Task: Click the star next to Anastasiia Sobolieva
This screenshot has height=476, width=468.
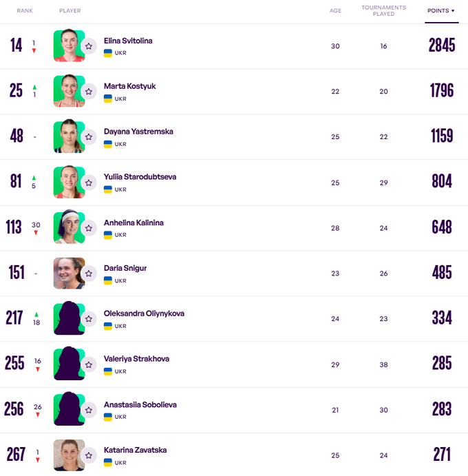Action: [x=89, y=410]
